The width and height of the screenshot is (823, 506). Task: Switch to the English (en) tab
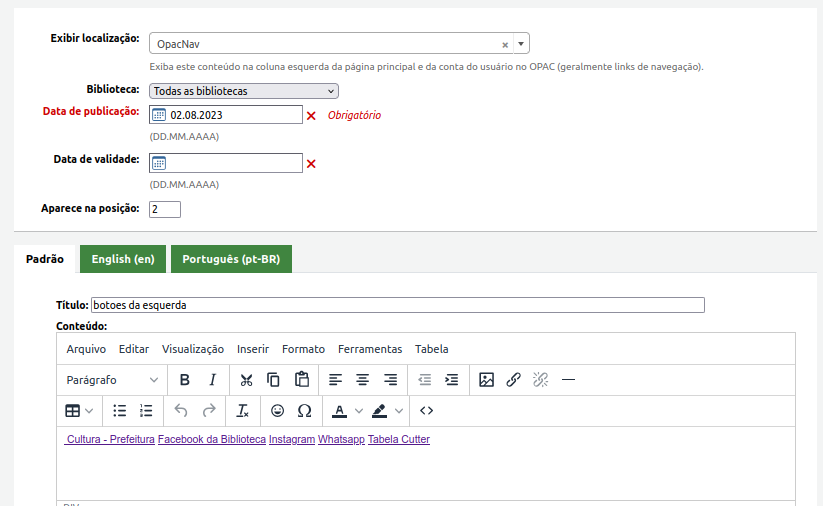click(123, 259)
